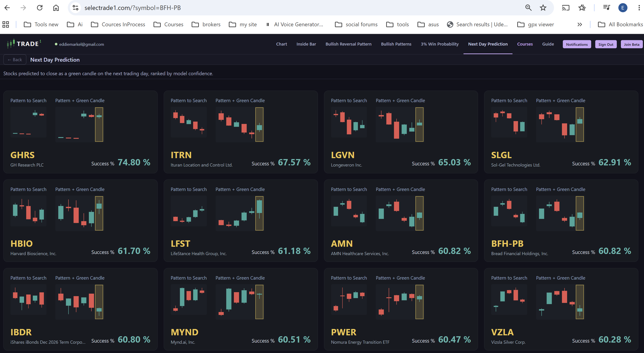Open the LGVN Pattern + Green Candle chart
The width and height of the screenshot is (644, 353).
(400, 124)
